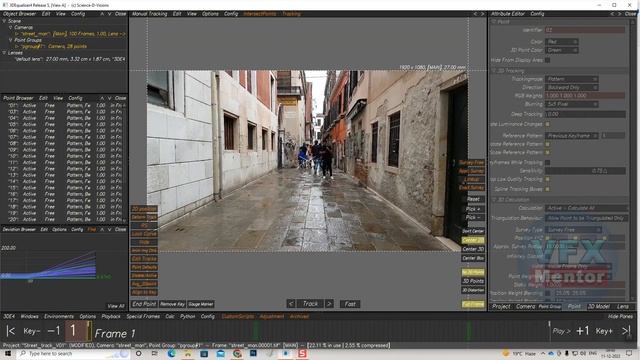This screenshot has height=360, width=640.
Task: Jump to last frame in the timeline
Action: coord(626,331)
